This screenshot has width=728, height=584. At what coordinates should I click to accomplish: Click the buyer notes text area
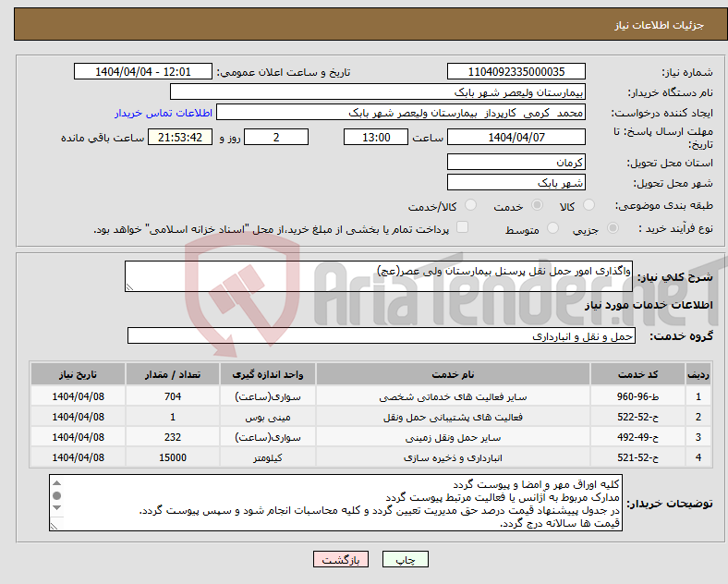[x=335, y=503]
